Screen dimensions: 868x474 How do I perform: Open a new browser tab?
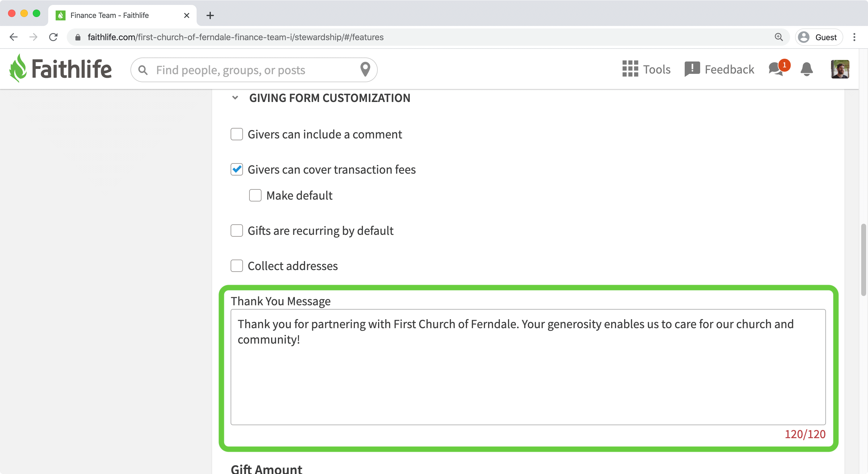pyautogui.click(x=210, y=15)
